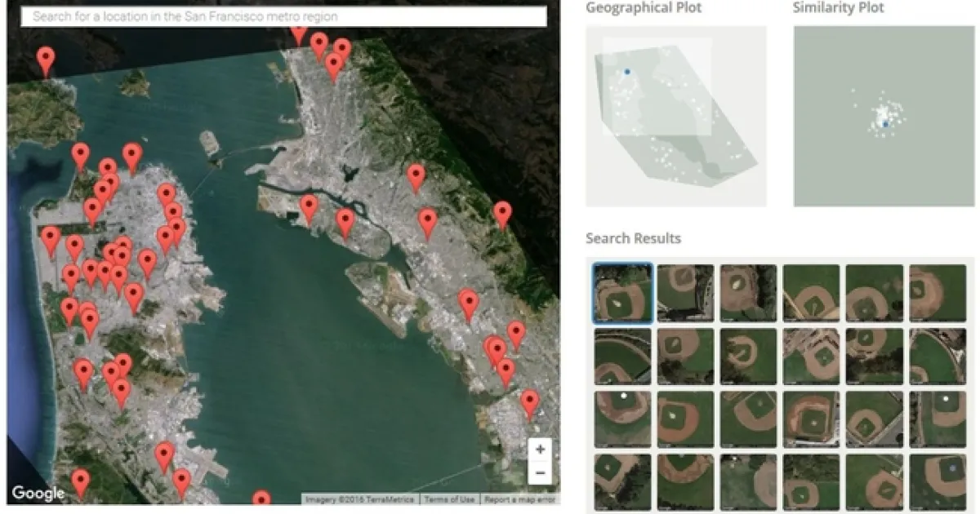This screenshot has width=980, height=514.
Task: Select the map pin near Marin Headlands
Action: (x=47, y=60)
